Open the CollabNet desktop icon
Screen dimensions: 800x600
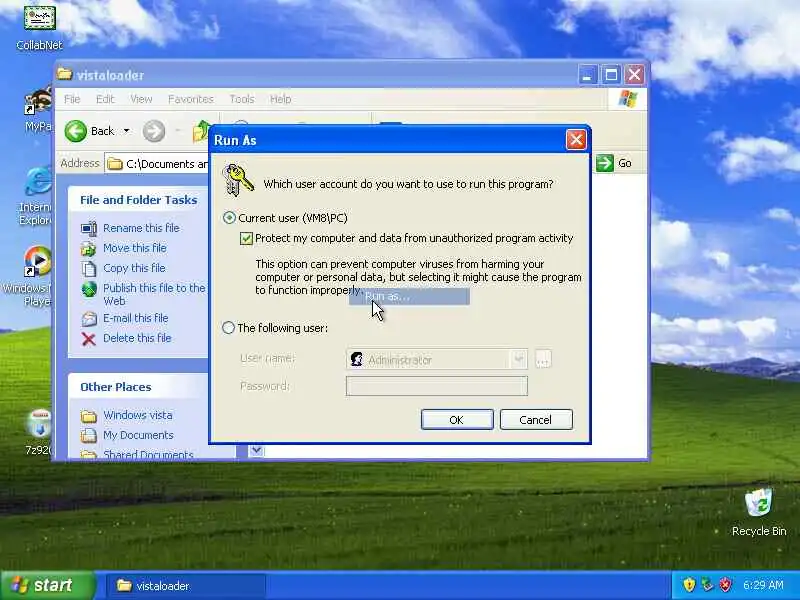(39, 27)
